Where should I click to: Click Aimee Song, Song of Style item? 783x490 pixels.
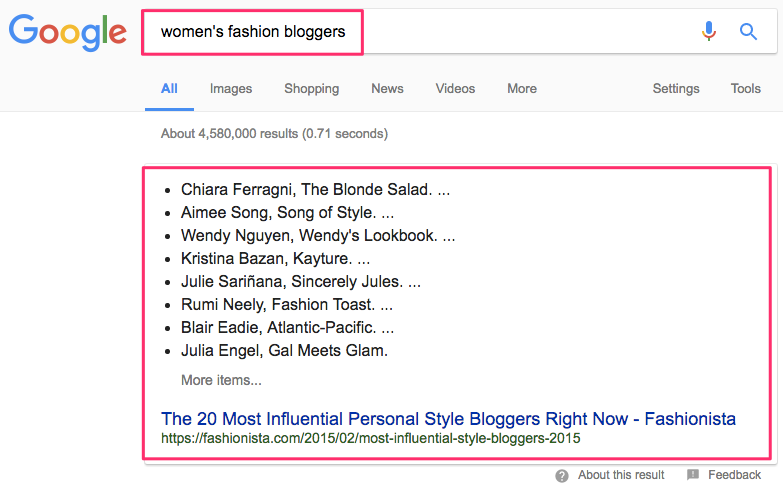287,213
